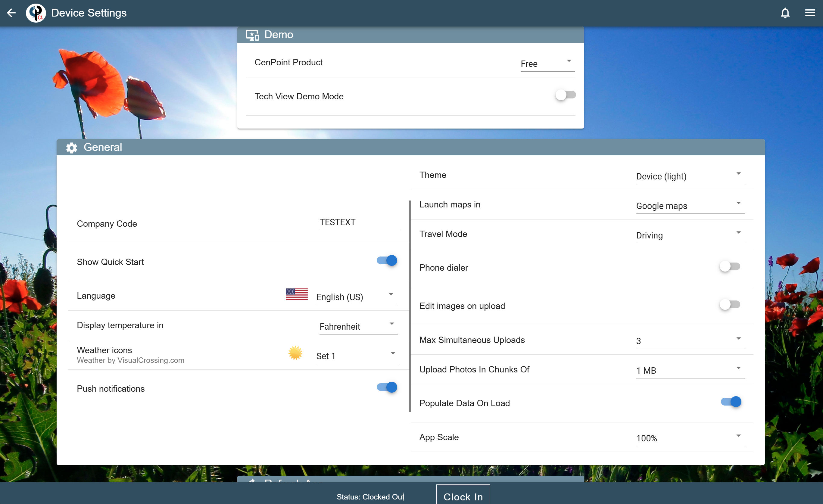
Task: Click the Device Settings title
Action: [x=89, y=13]
